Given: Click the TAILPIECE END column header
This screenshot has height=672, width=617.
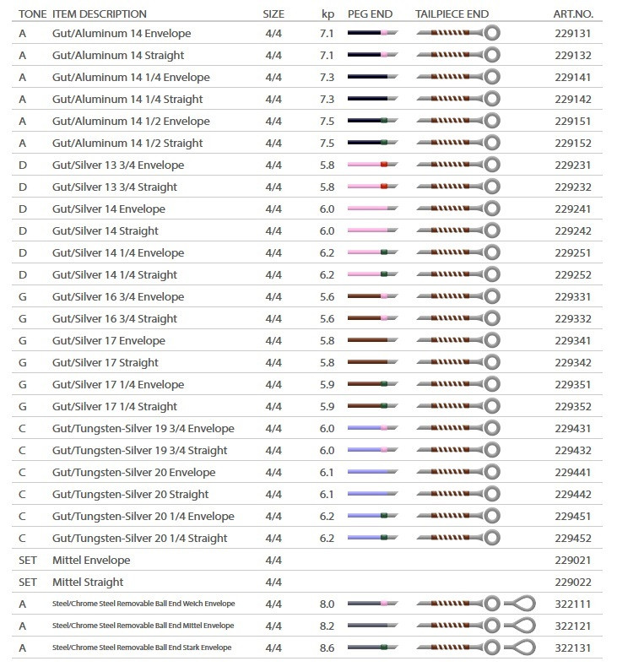Looking at the screenshot, I should tap(452, 14).
